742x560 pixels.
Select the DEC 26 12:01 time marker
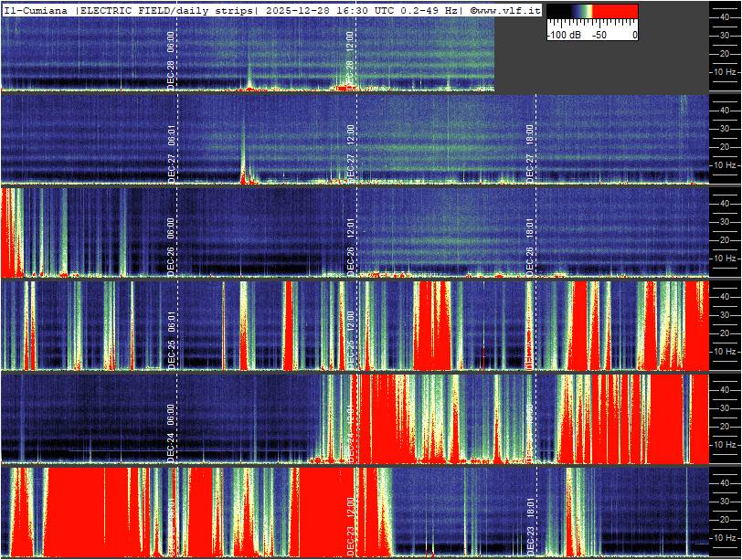point(350,247)
